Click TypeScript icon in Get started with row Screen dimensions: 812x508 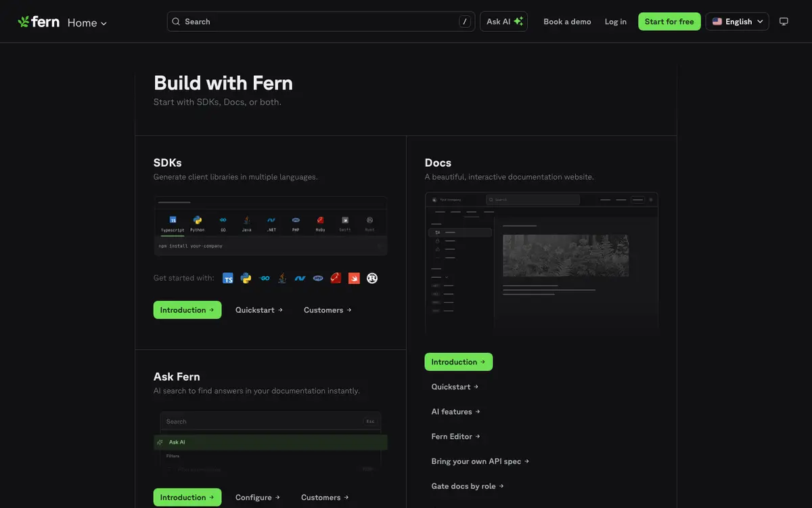(228, 278)
